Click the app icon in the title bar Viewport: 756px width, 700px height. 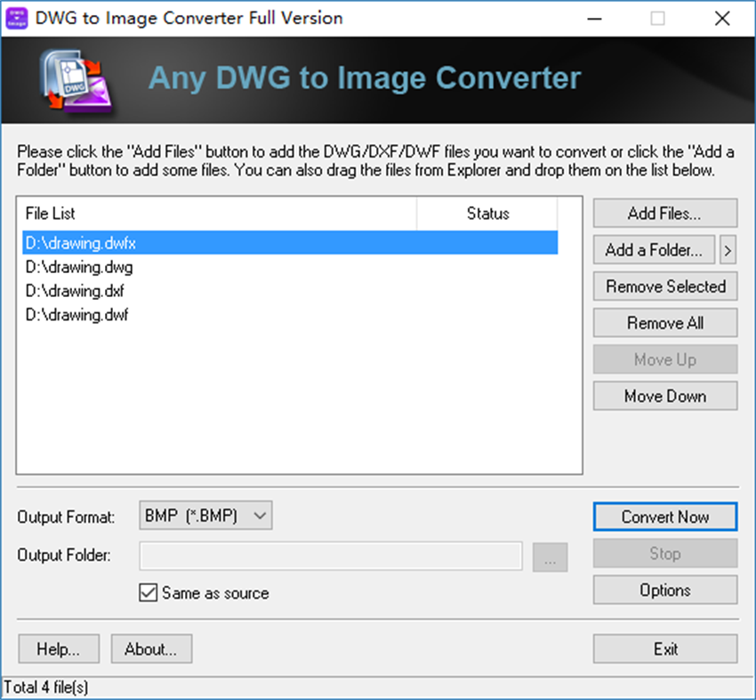tap(17, 18)
